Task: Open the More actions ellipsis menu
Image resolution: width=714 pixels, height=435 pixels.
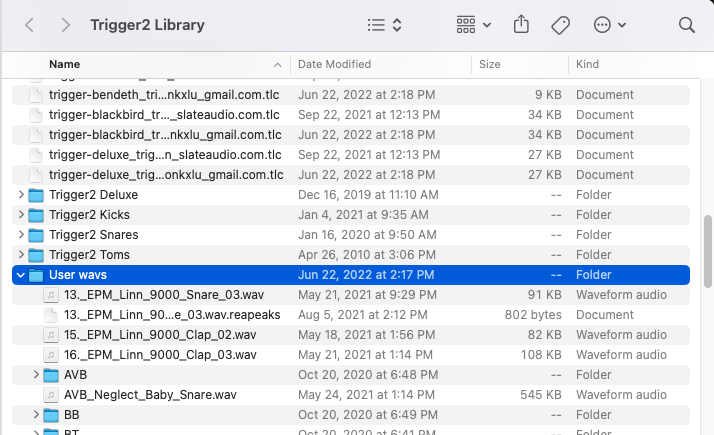Action: click(x=610, y=25)
